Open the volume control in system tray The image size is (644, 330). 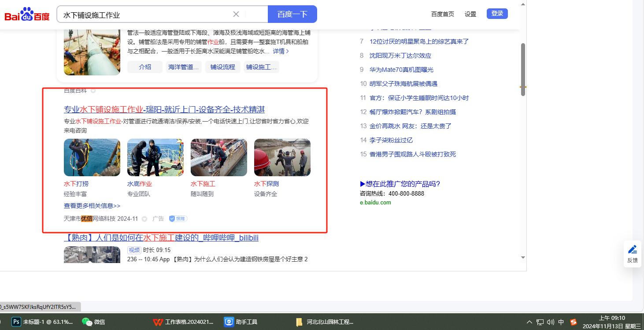[x=550, y=322]
